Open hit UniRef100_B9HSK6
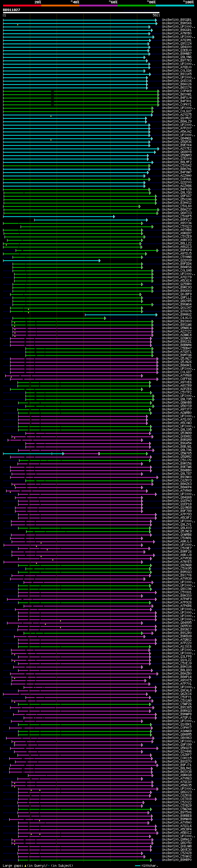 click(177, 23)
